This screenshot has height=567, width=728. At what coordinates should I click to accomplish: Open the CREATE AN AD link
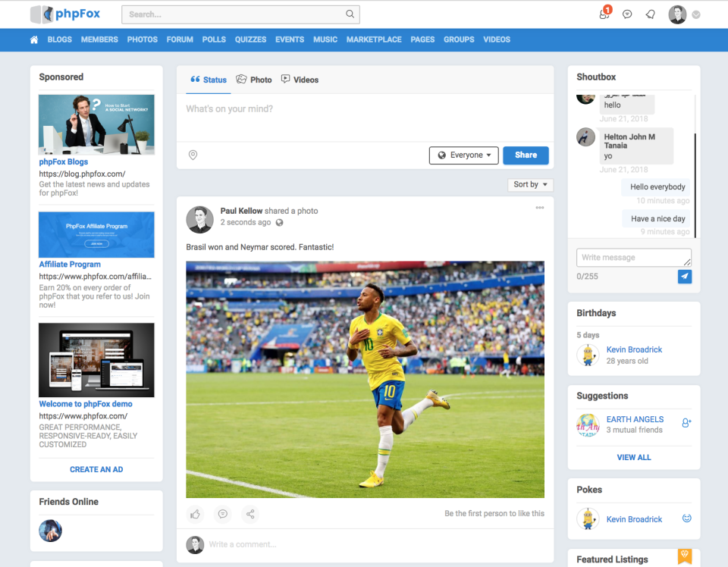pos(96,469)
